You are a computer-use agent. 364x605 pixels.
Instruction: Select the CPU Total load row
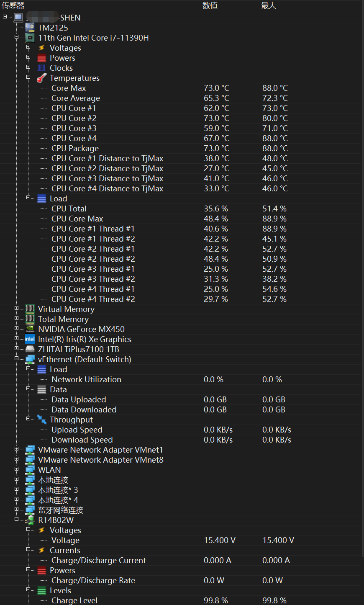coord(181,209)
